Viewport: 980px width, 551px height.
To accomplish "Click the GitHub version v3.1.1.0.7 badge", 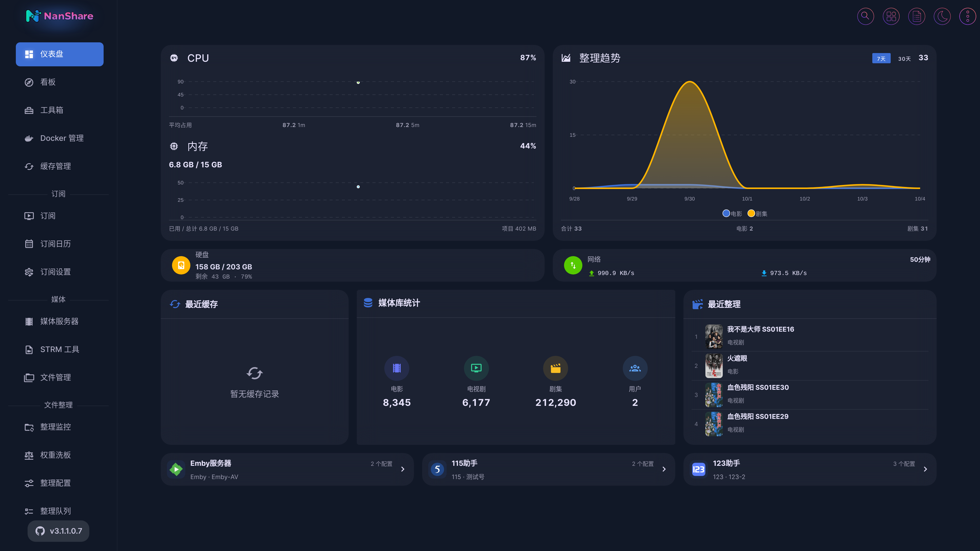I will (x=58, y=531).
